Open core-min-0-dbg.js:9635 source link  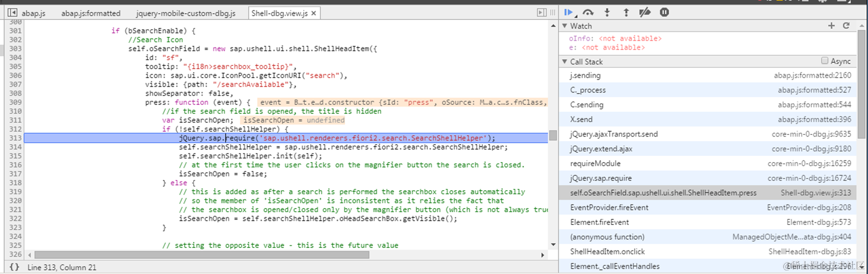pyautogui.click(x=812, y=134)
